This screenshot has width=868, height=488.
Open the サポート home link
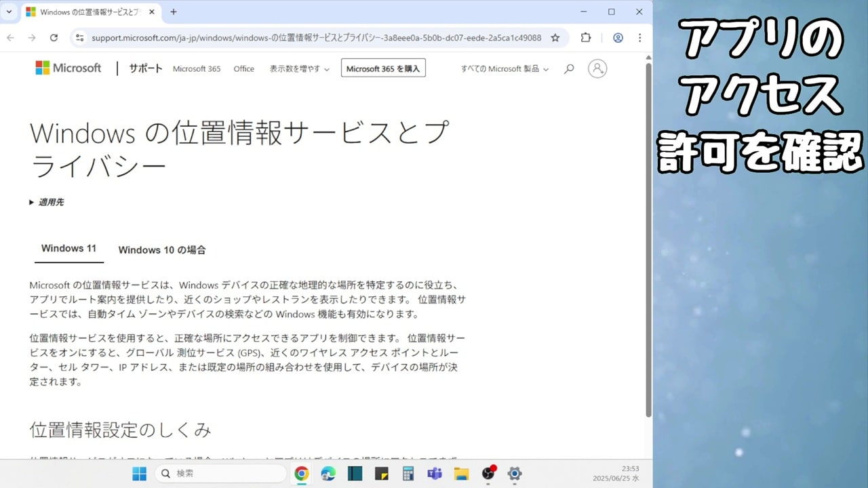(146, 68)
